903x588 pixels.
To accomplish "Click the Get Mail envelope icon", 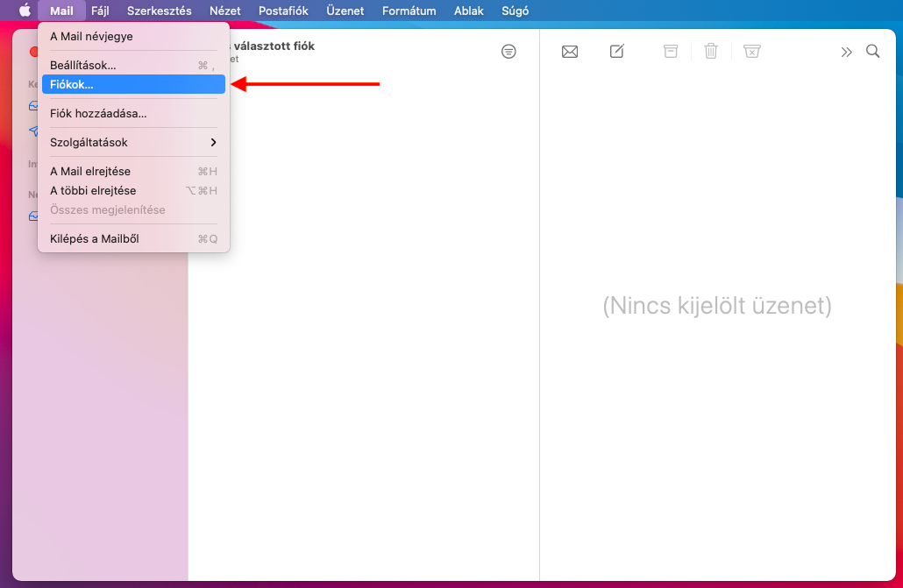I will click(x=570, y=52).
